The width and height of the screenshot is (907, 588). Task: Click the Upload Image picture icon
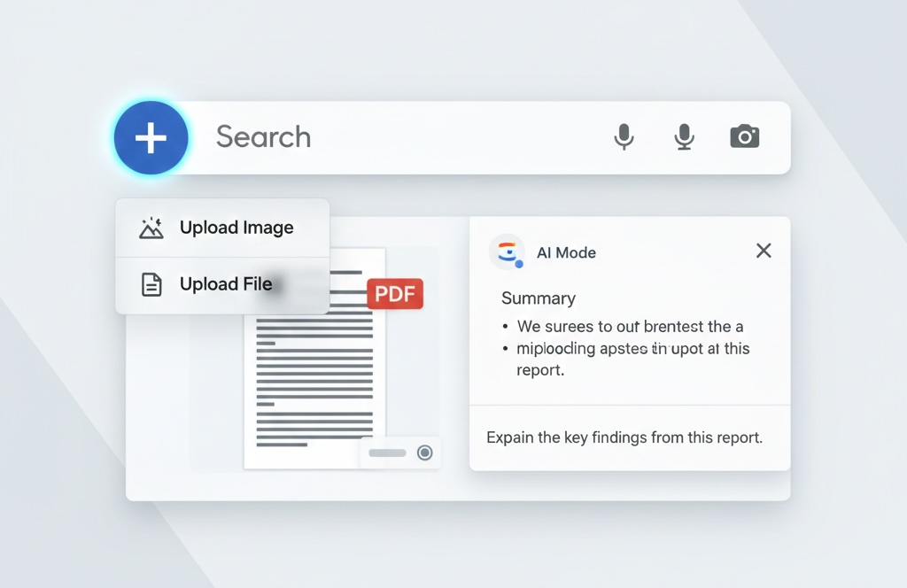(151, 228)
